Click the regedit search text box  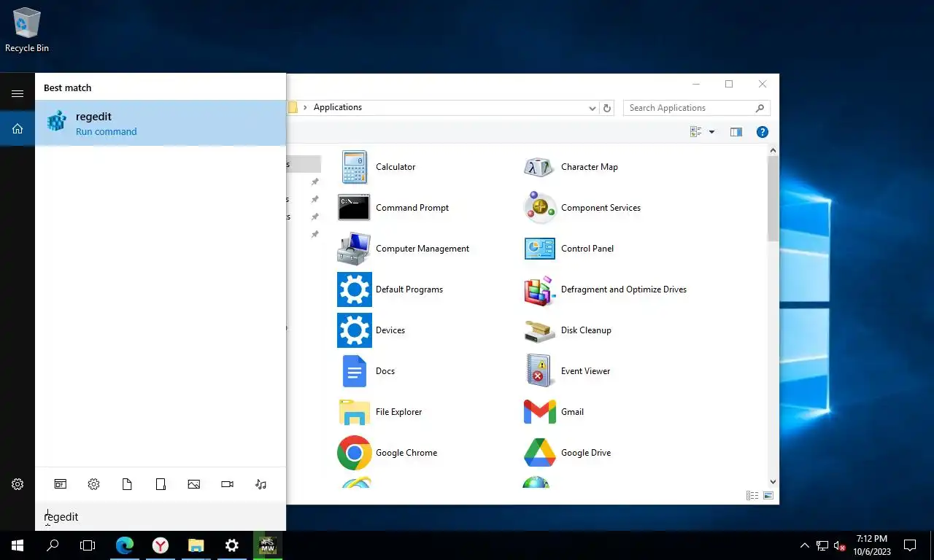160,516
